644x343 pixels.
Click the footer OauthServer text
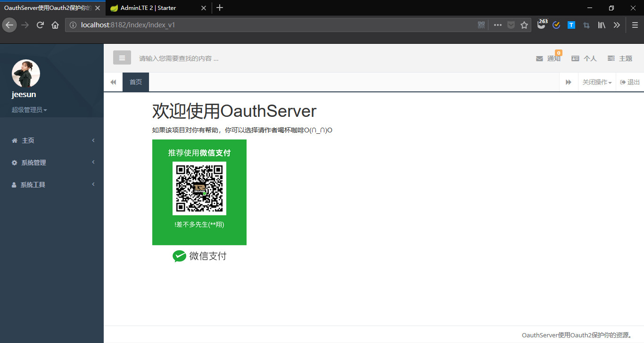point(577,335)
